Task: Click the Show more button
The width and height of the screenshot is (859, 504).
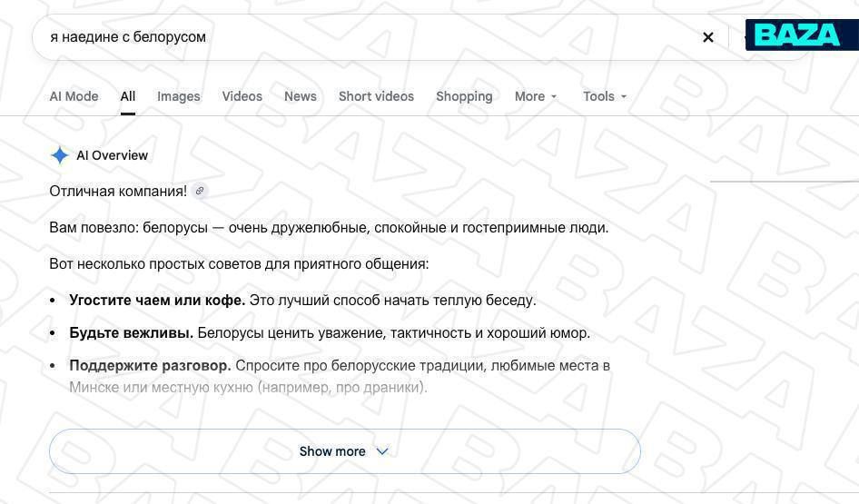Action: pos(344,451)
